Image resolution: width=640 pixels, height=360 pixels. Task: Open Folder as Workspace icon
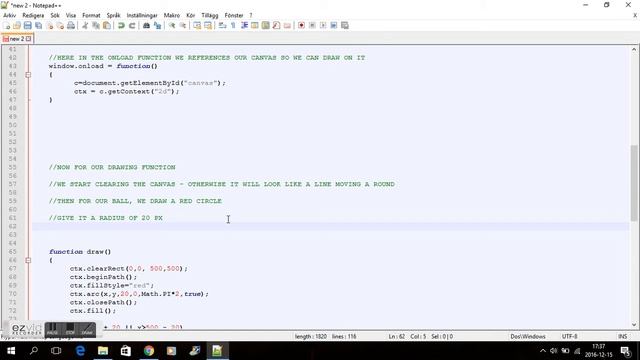tap(287, 25)
